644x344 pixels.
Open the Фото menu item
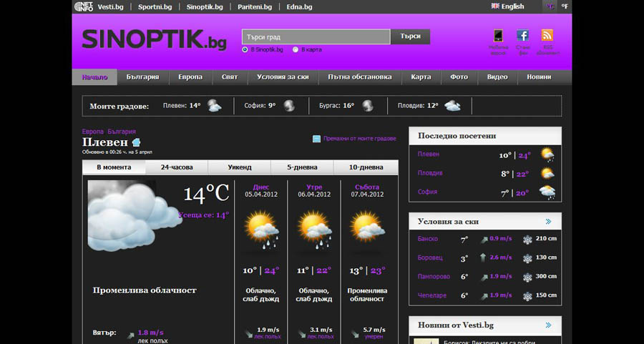(x=459, y=77)
